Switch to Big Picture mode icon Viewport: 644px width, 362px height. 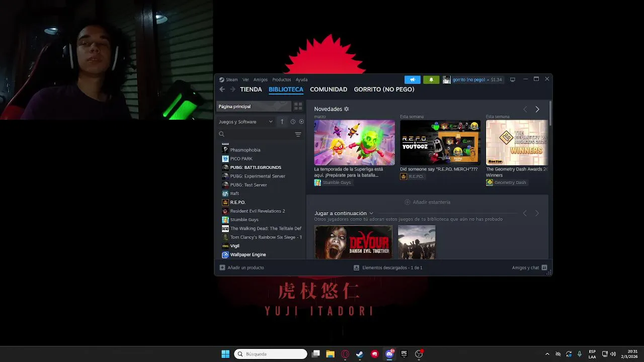pyautogui.click(x=513, y=79)
